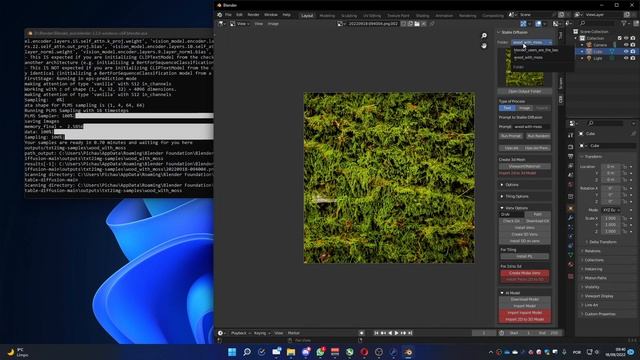
Task: Hide the Light in the viewport via its eye icon
Action: [626, 58]
